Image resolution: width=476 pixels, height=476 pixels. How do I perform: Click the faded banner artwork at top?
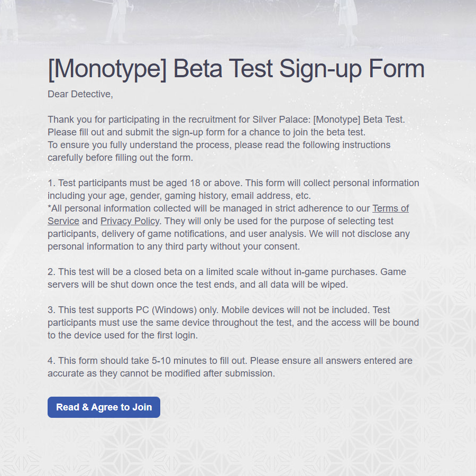point(238,21)
